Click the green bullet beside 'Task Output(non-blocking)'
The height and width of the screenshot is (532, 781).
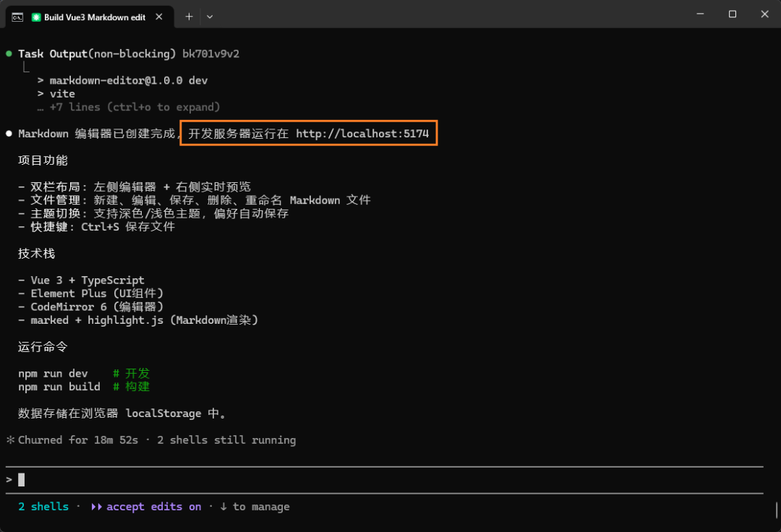pos(8,53)
